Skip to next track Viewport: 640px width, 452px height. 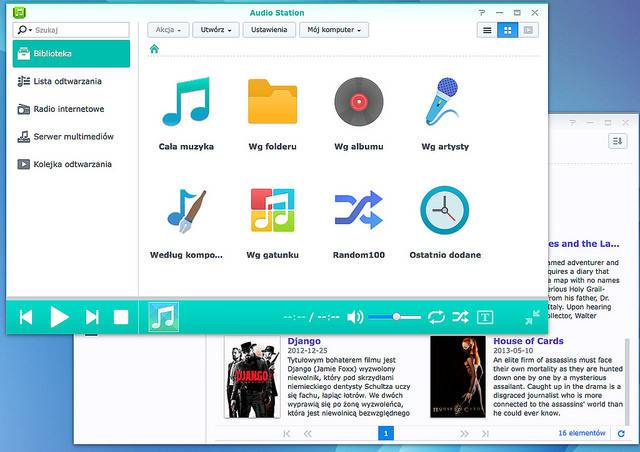(92, 317)
